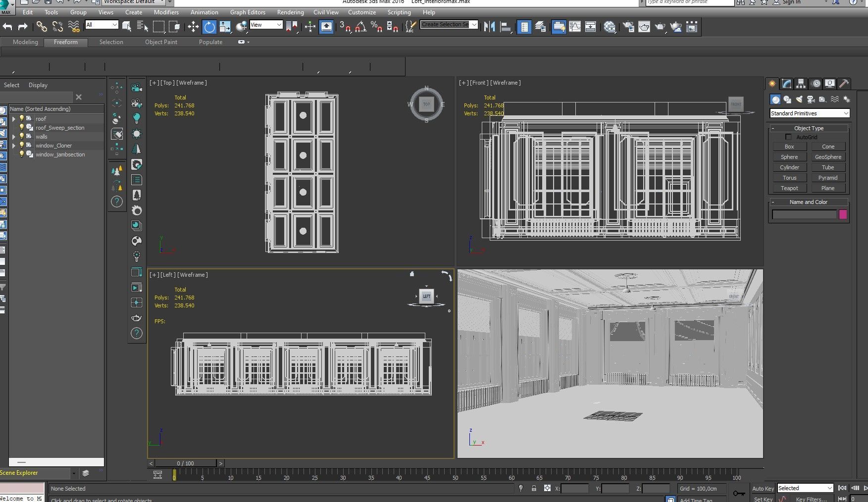The height and width of the screenshot is (502, 868).
Task: Click the Scene Explorer search field
Action: (x=36, y=97)
